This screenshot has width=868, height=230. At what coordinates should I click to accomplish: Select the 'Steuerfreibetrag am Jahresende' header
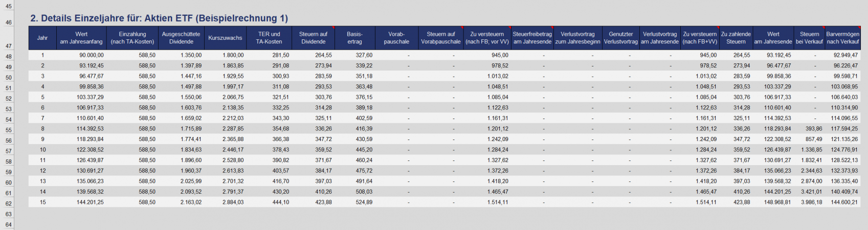tap(532, 38)
